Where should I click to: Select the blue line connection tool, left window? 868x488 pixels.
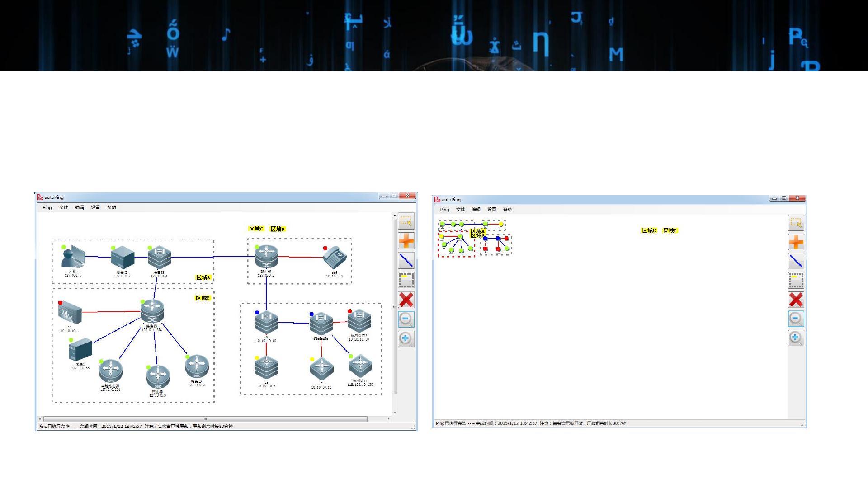click(406, 261)
